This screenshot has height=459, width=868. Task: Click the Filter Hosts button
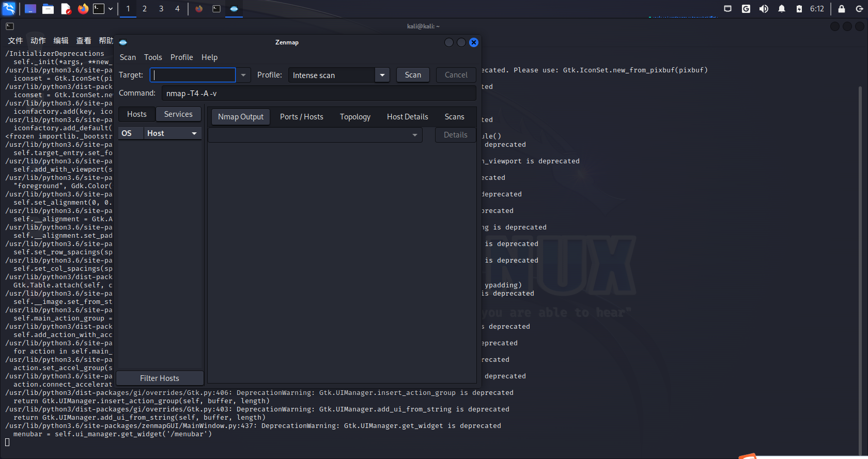pyautogui.click(x=160, y=378)
